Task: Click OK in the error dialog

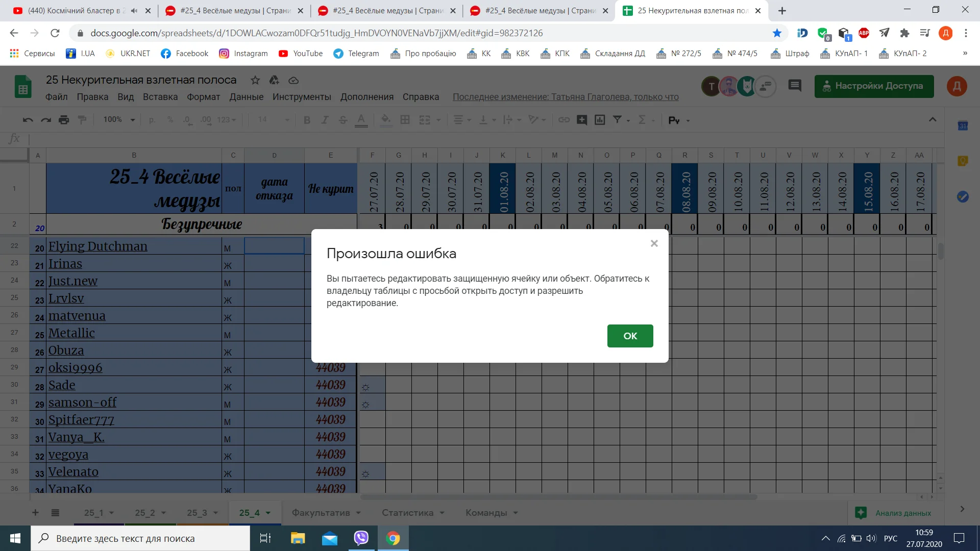Action: (x=630, y=336)
